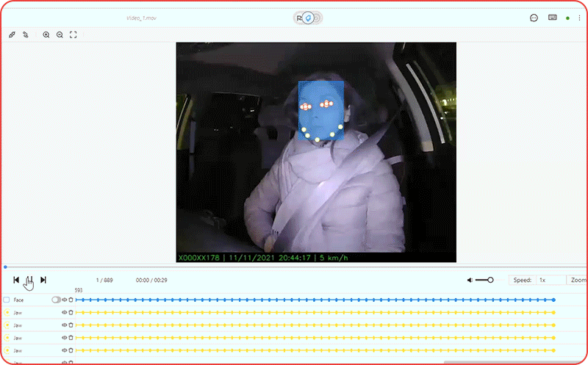Open the playback Speed 1x dropdown
This screenshot has height=365, width=588.
point(551,280)
